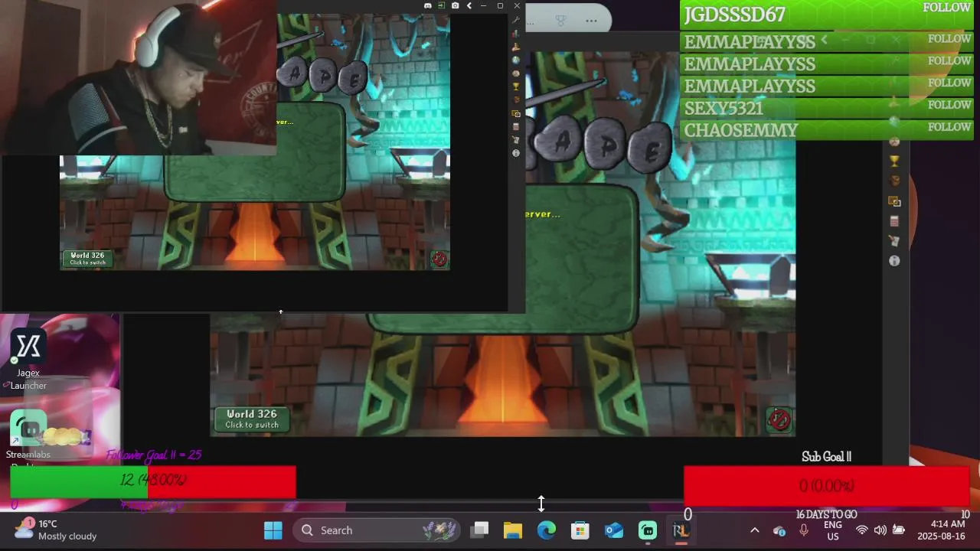Open the Notes panel in small RuneLite sidebar
This screenshot has width=980, height=551.
point(515,139)
